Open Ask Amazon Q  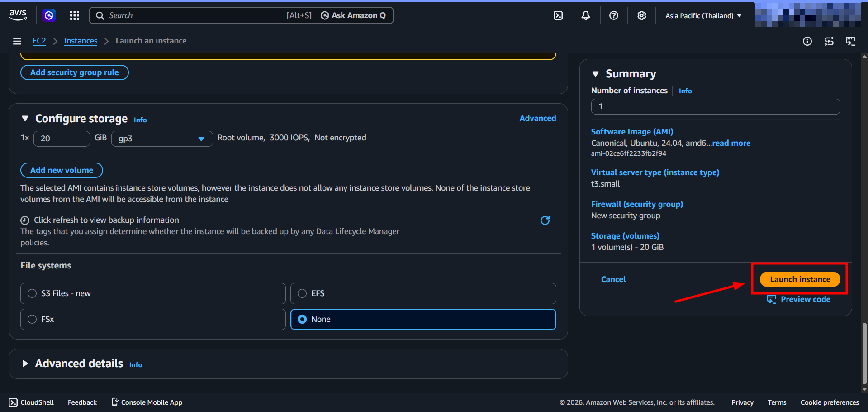coord(353,15)
